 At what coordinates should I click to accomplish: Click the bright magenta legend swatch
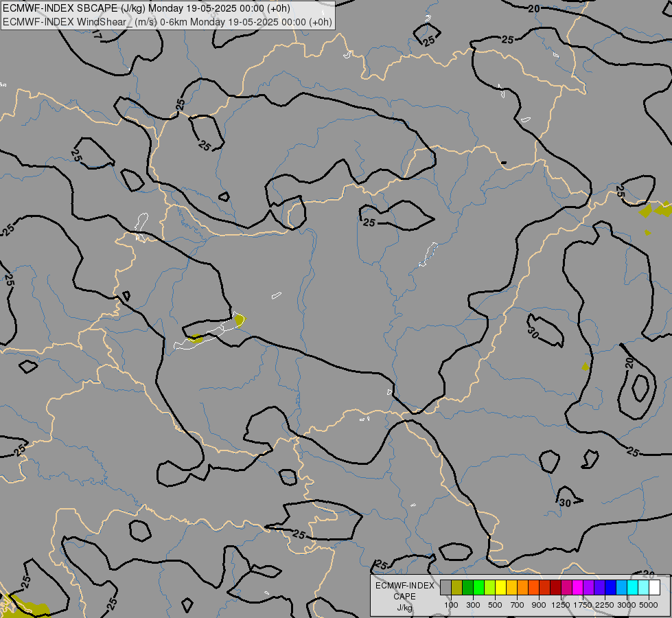click(x=578, y=587)
